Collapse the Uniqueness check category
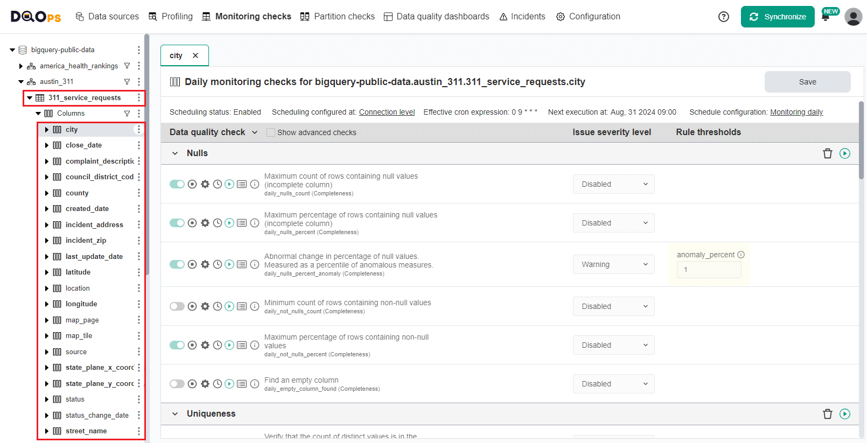 pos(175,414)
